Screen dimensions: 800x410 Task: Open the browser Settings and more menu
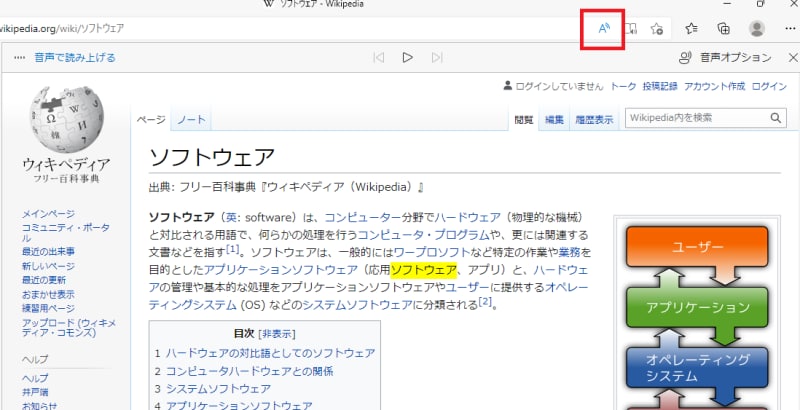788,29
